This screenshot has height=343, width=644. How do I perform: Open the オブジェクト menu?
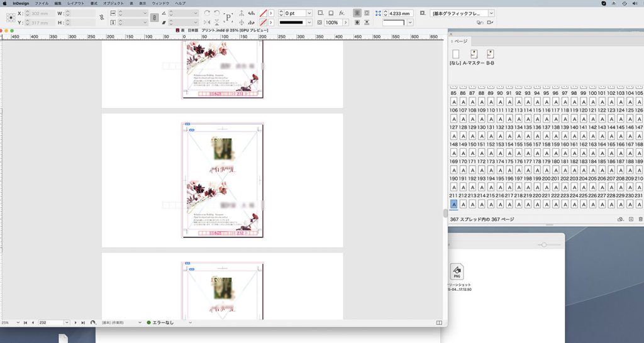pos(113,3)
